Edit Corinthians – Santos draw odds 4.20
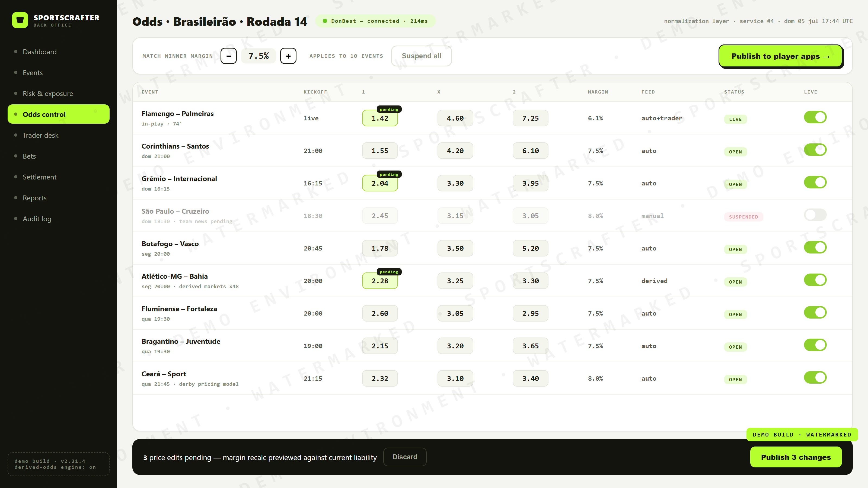The image size is (868, 488). click(x=455, y=150)
